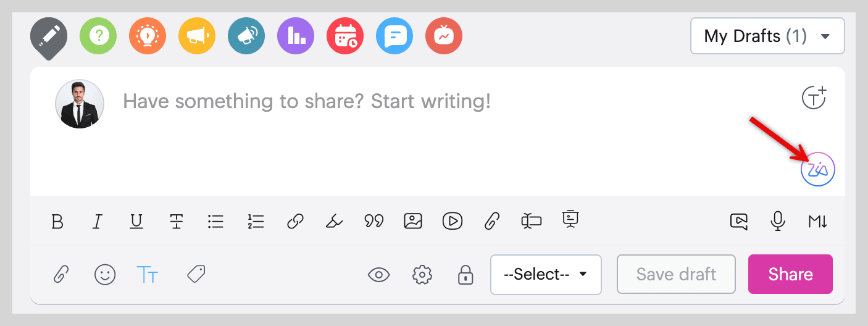
Task: Open the My Drafts (1) dropdown
Action: click(767, 36)
